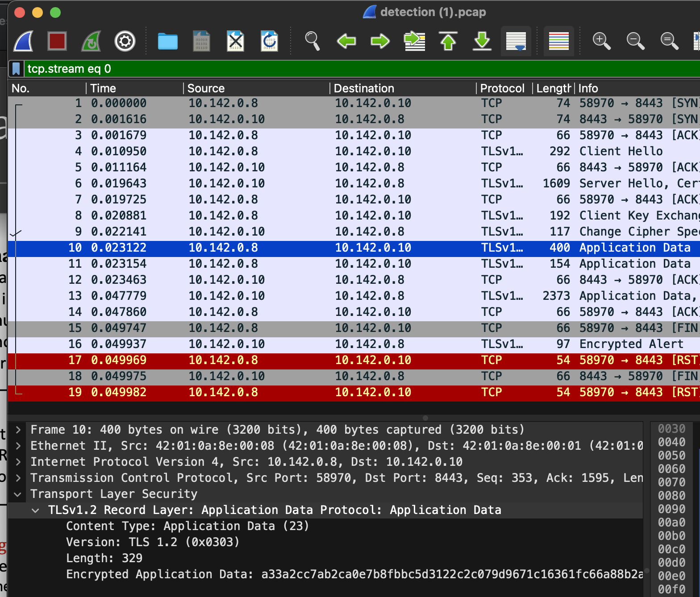Sort by the Destination column header
700x597 pixels.
coord(403,88)
